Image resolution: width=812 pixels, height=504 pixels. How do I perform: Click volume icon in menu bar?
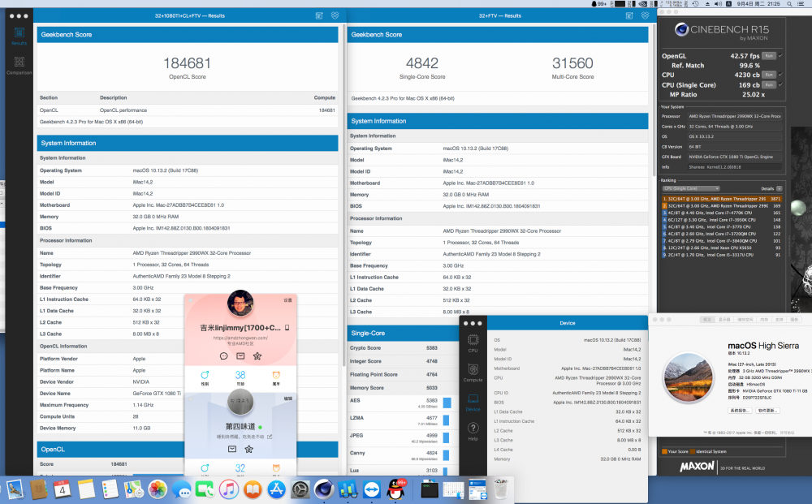(x=718, y=3)
